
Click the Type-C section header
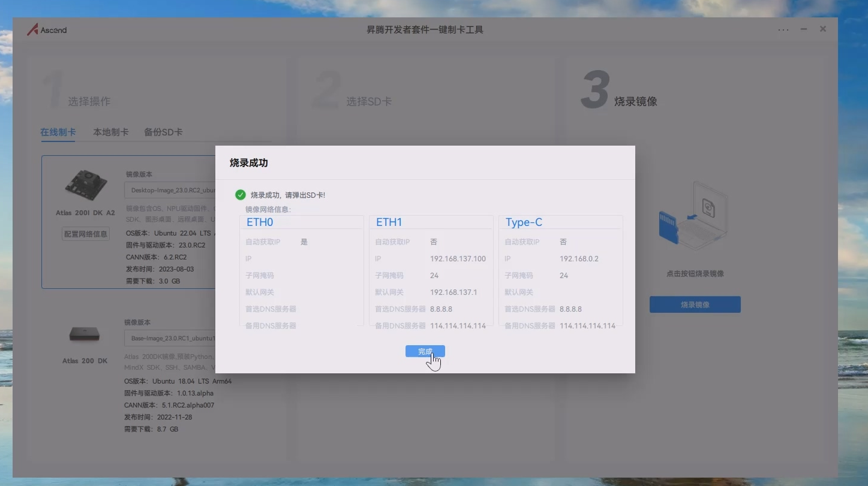point(524,222)
